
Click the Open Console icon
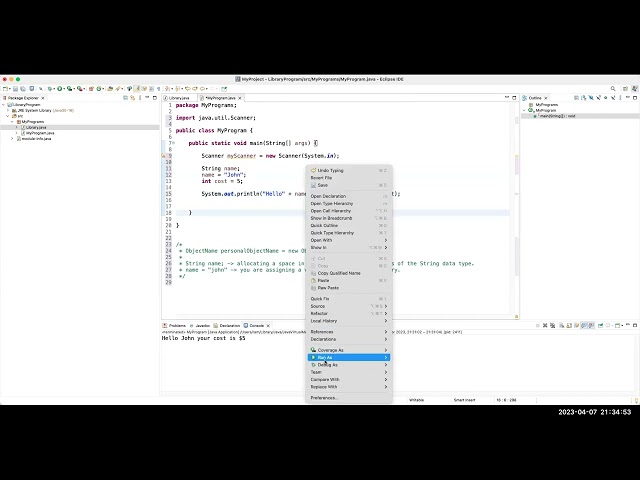617,325
